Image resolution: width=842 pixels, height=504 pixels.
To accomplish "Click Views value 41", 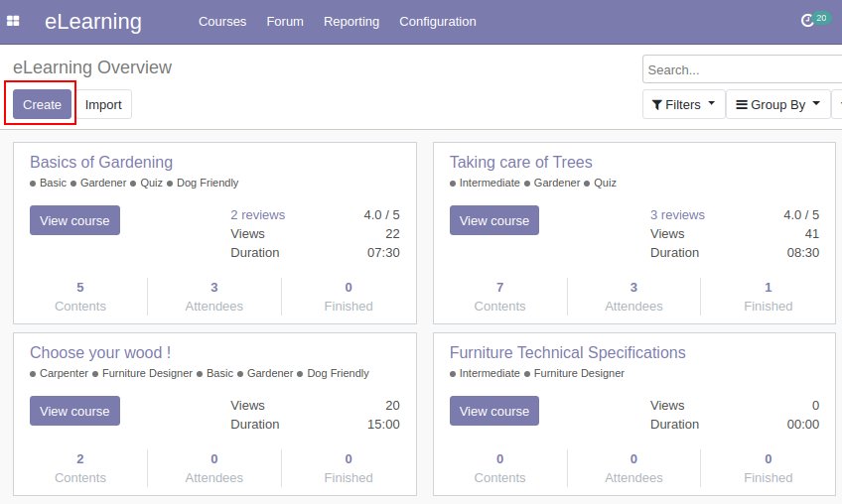I will pyautogui.click(x=812, y=234).
